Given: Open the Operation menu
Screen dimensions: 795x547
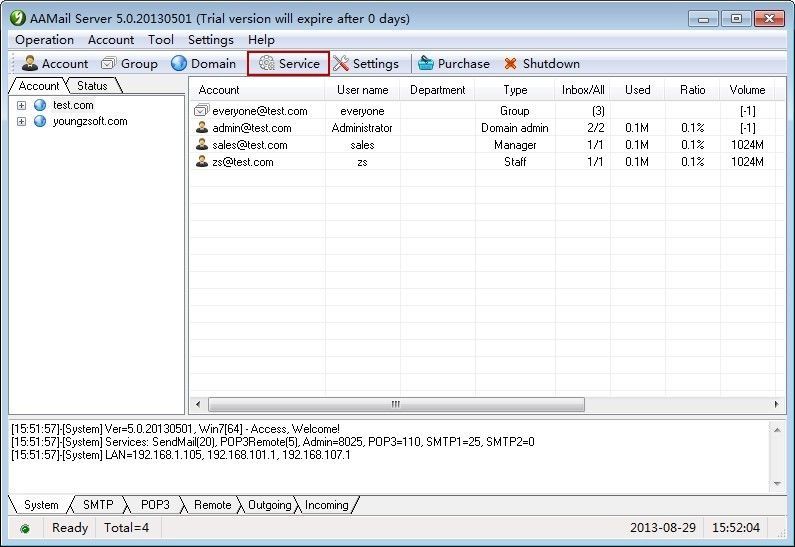Looking at the screenshot, I should coord(44,40).
